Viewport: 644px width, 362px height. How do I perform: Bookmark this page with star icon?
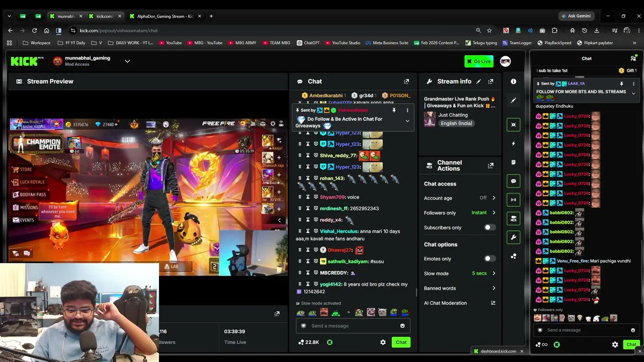tap(489, 31)
